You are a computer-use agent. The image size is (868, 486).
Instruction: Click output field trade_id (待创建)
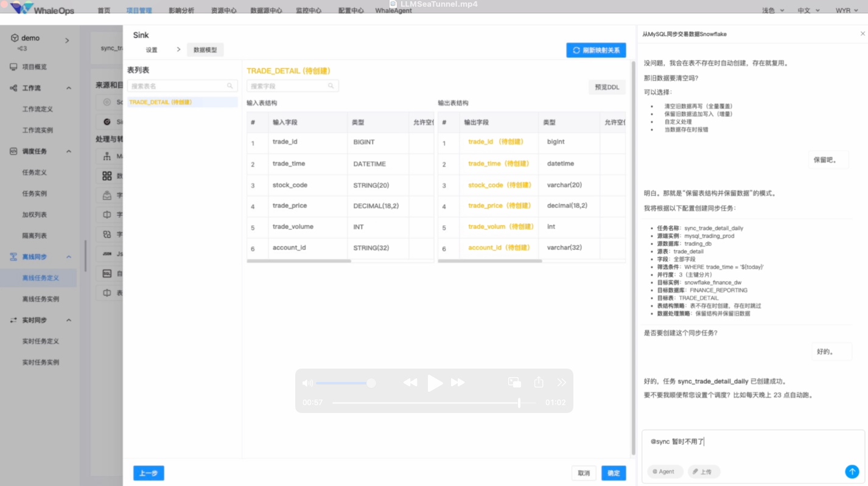coord(496,142)
